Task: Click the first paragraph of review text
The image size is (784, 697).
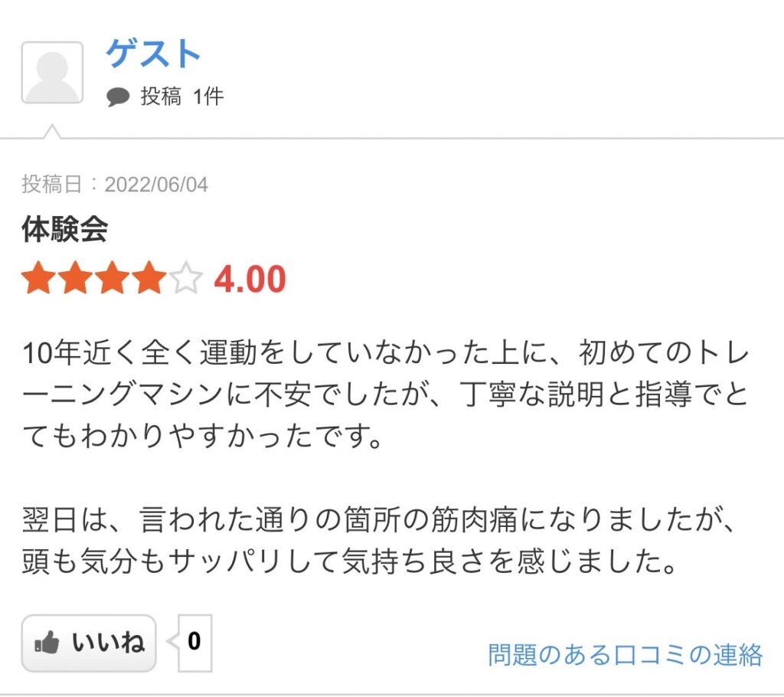Action: coord(385,394)
